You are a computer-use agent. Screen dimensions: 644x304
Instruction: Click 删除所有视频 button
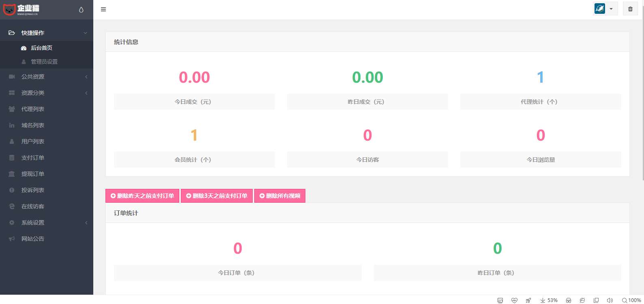280,196
